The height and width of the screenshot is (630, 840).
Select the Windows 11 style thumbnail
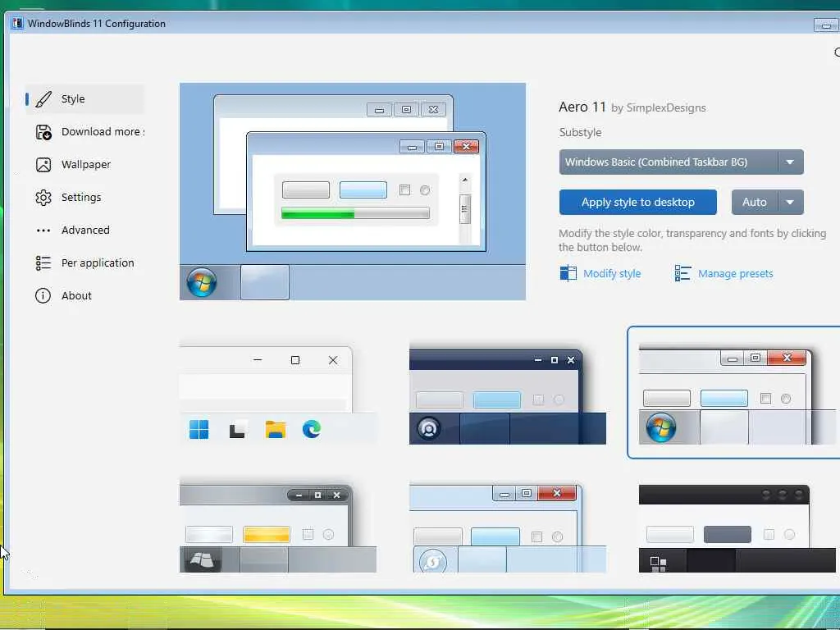pyautogui.click(x=278, y=395)
